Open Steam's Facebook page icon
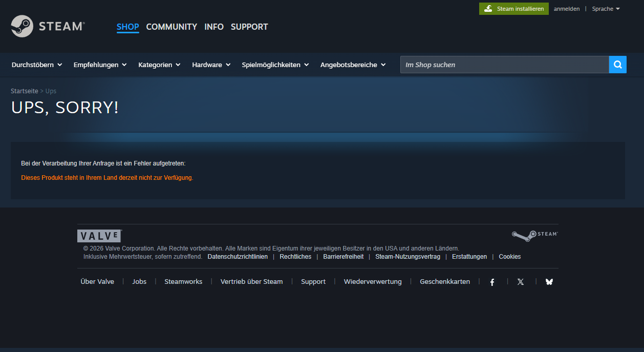 pos(492,282)
